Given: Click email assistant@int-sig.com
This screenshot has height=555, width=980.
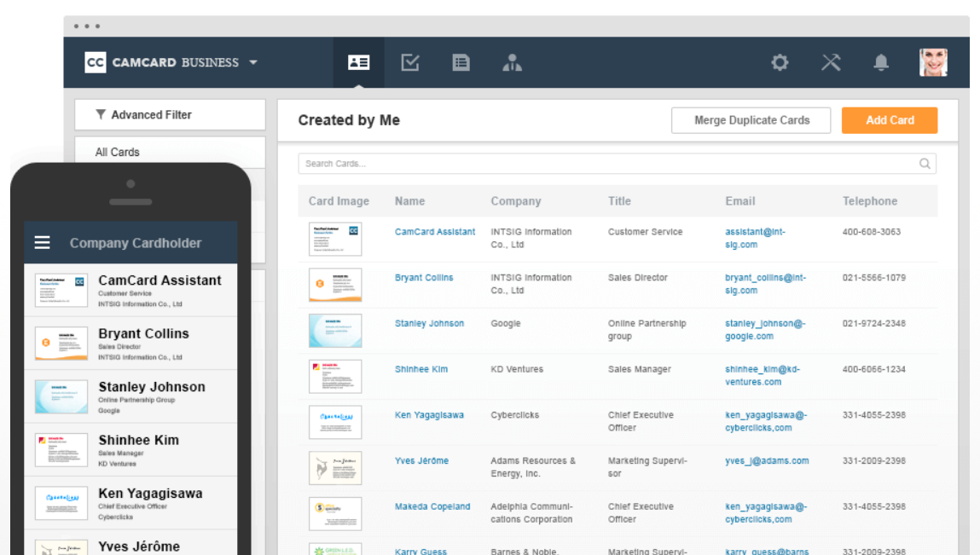Looking at the screenshot, I should [755, 238].
